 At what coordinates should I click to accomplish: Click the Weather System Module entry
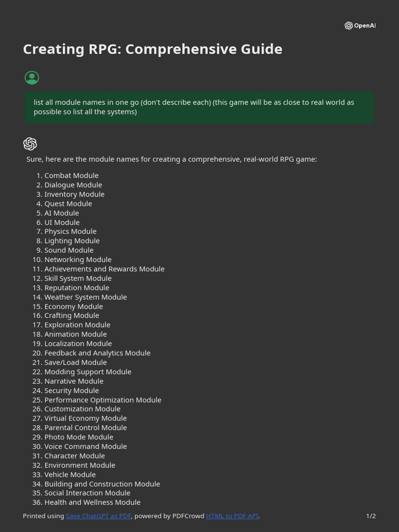tap(86, 297)
